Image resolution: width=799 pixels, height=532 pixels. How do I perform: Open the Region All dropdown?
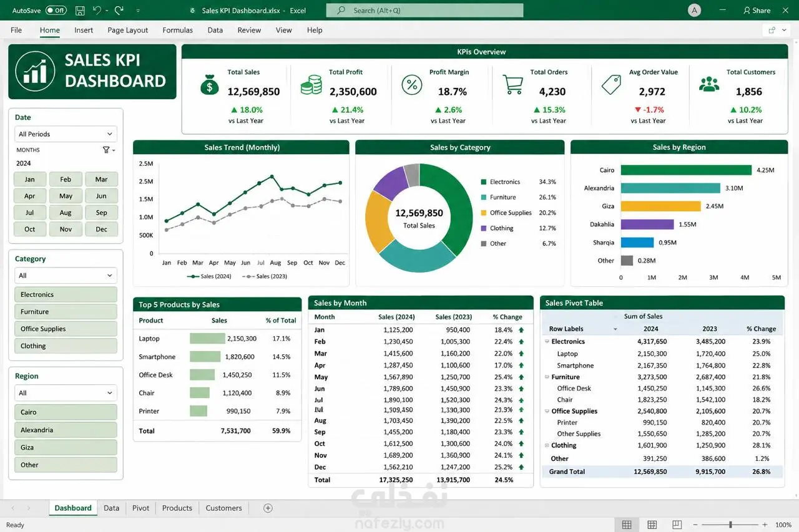[x=66, y=393]
